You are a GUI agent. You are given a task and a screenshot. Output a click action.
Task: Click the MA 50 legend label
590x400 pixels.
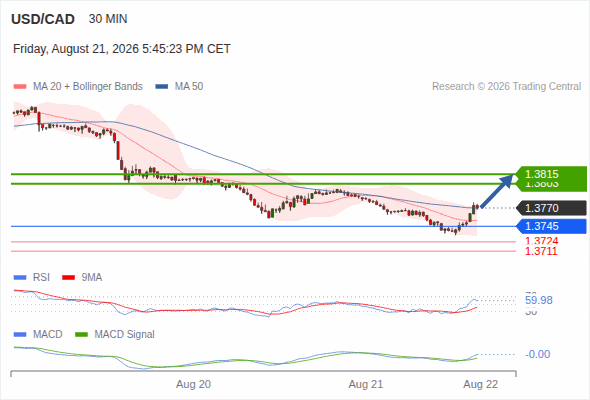click(x=189, y=87)
